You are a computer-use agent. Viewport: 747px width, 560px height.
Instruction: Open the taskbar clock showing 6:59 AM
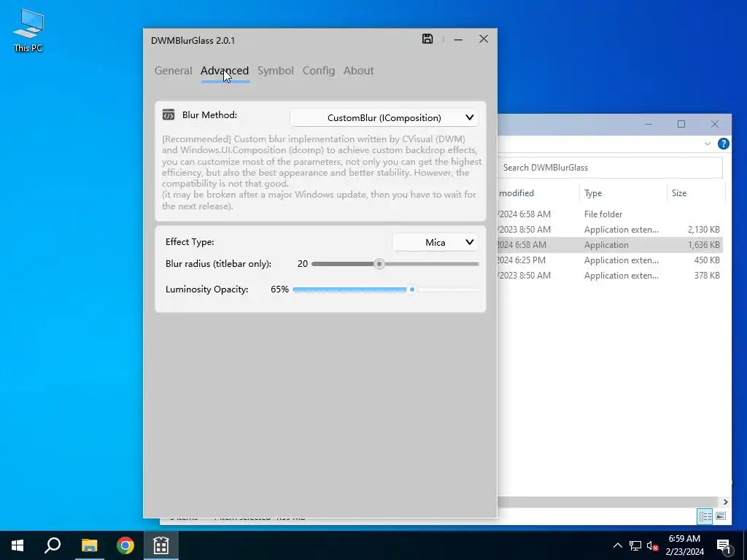point(684,545)
